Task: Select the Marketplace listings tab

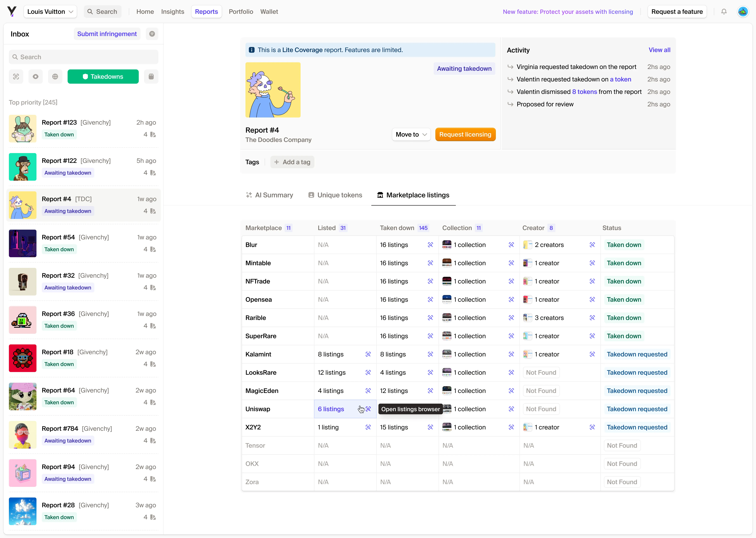Action: click(413, 195)
